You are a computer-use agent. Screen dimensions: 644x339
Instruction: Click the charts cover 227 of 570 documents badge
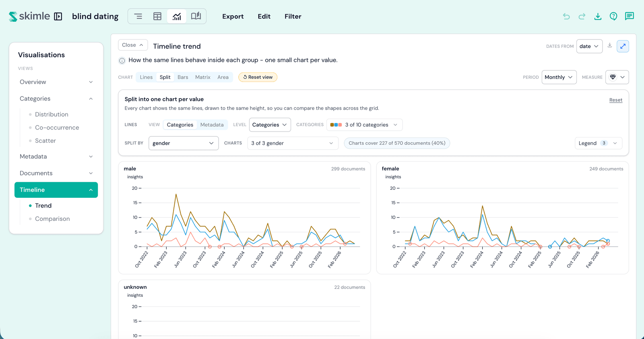click(x=397, y=143)
